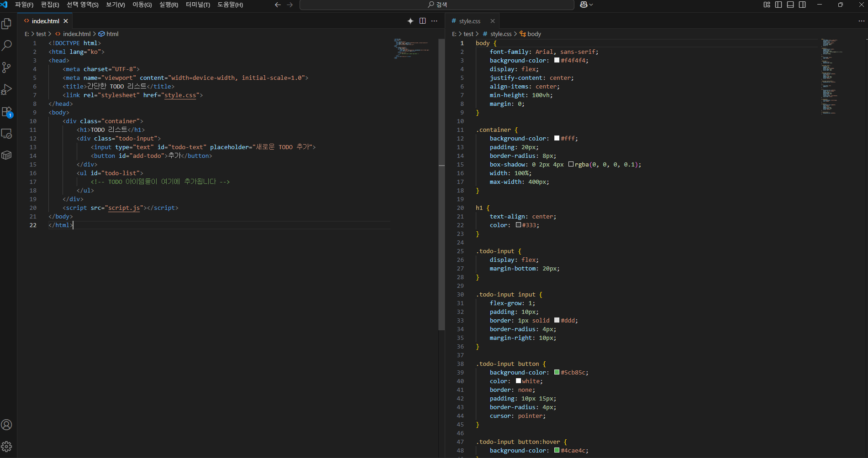The image size is (868, 458).
Task: Follow the style.css href link in index.html
Action: (x=180, y=95)
